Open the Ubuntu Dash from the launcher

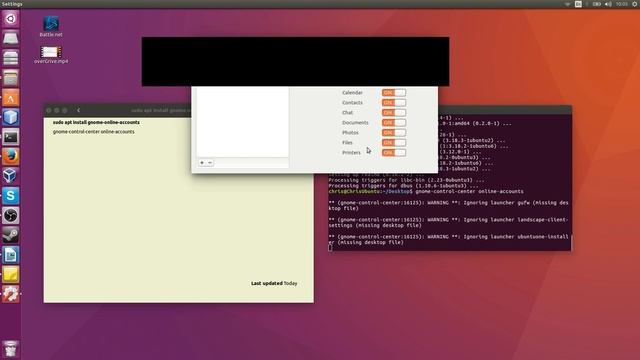click(11, 19)
